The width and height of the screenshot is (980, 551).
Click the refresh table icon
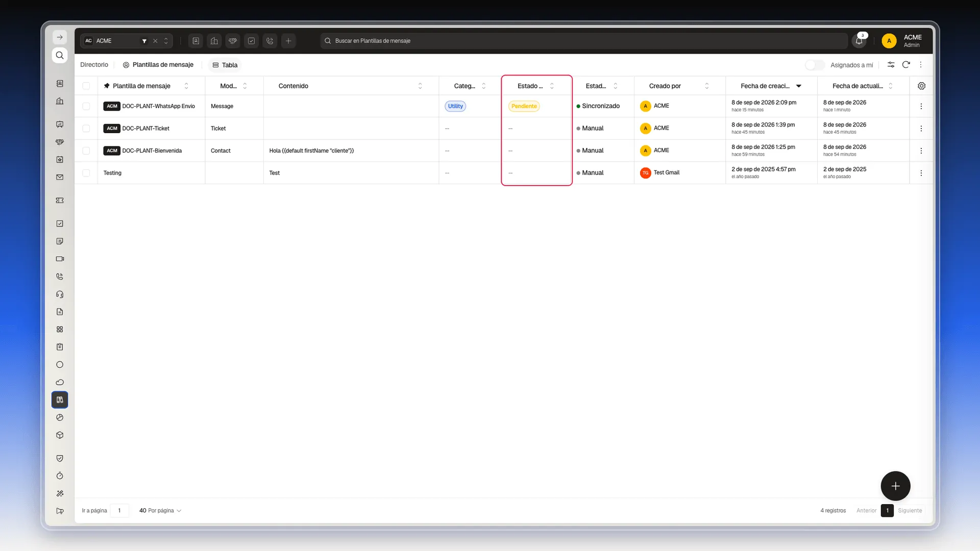point(906,65)
